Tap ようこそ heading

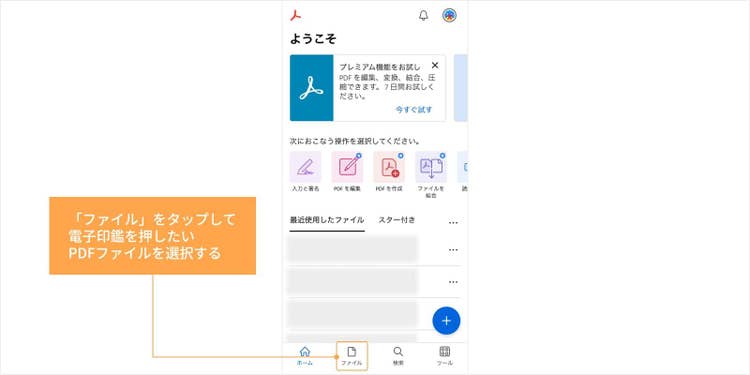(x=313, y=39)
